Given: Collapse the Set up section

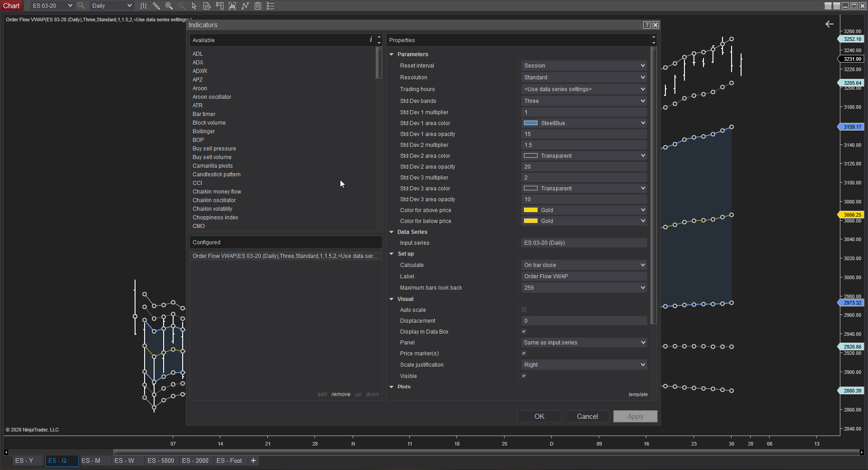Looking at the screenshot, I should (x=392, y=254).
